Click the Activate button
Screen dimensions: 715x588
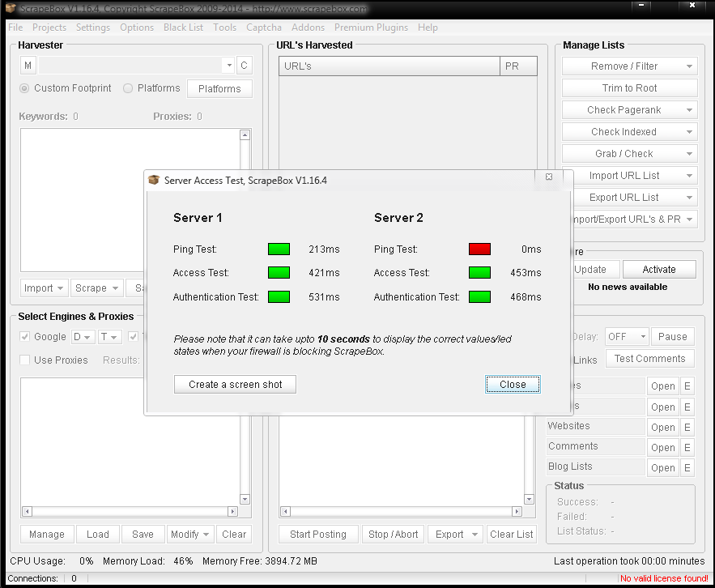(659, 269)
